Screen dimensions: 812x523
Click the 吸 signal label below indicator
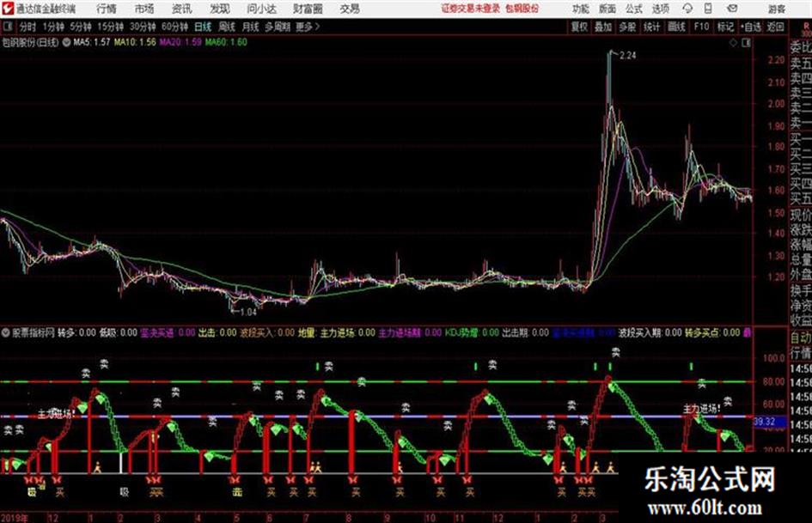[125, 491]
